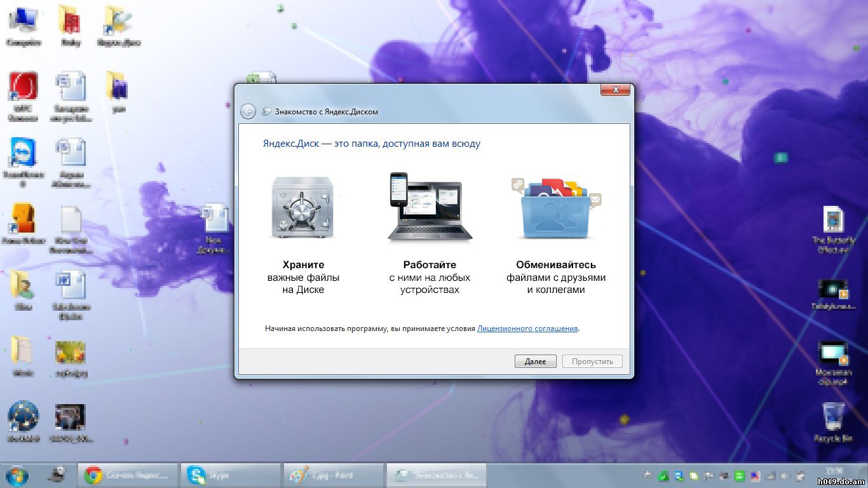Select the red folder icon on the desktop
The width and height of the screenshot is (868, 488).
(x=71, y=27)
